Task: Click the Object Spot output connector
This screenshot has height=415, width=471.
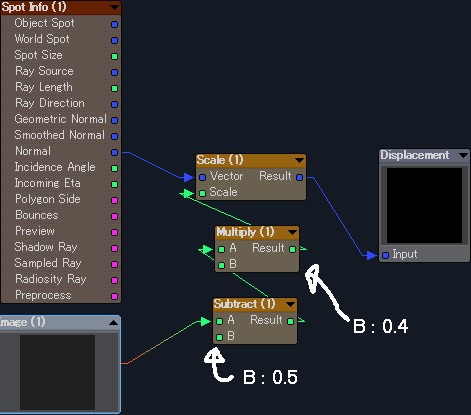Action: click(114, 24)
